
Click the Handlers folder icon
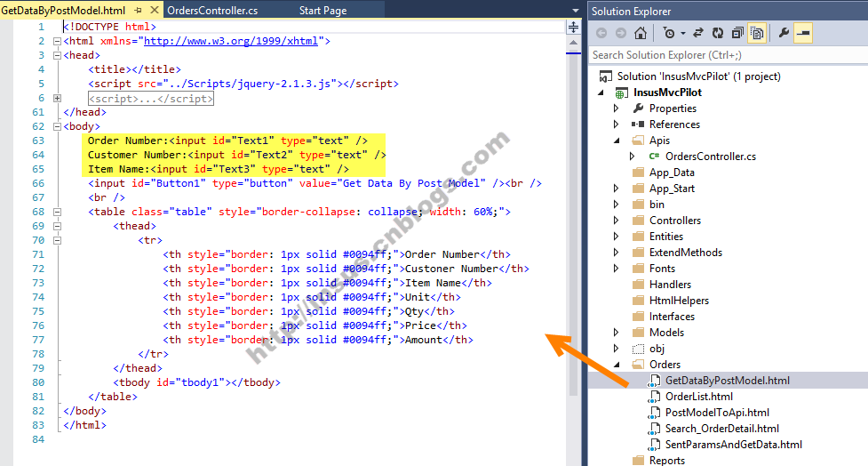click(638, 285)
